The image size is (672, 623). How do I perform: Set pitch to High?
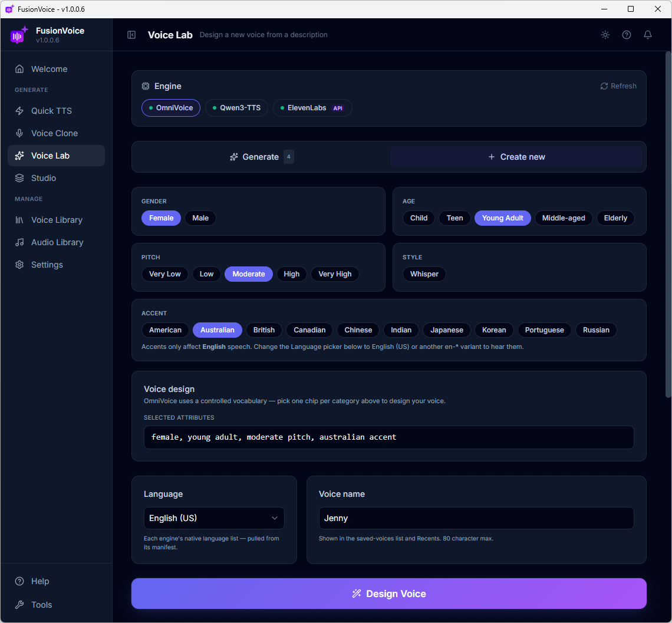[291, 274]
